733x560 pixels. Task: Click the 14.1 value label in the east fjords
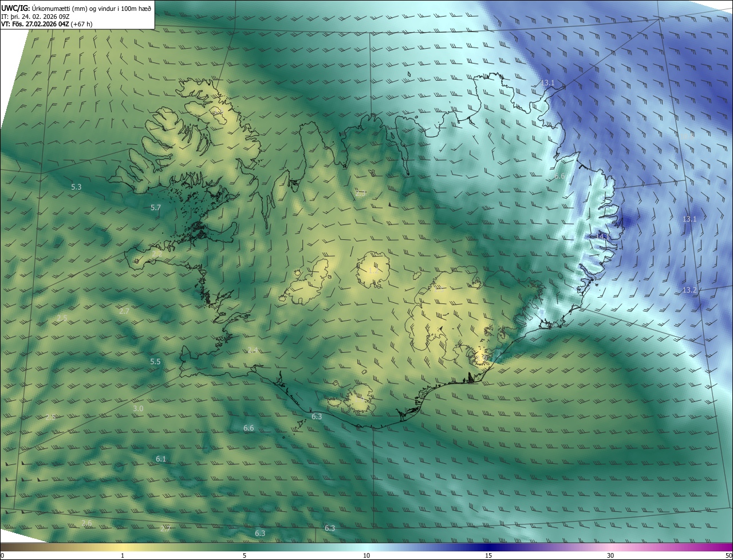click(604, 236)
